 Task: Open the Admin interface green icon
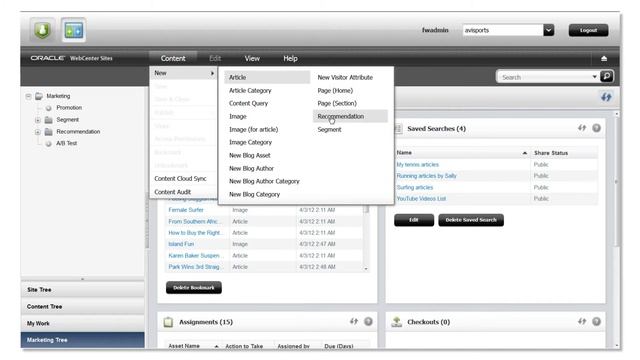42,30
